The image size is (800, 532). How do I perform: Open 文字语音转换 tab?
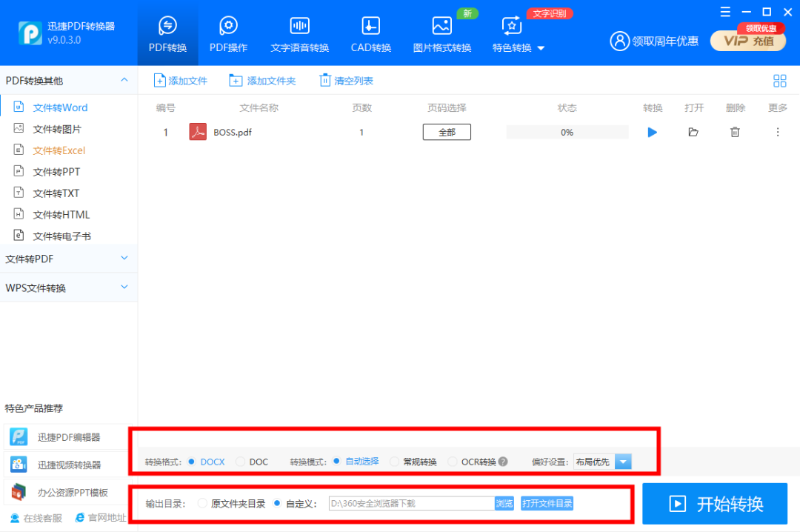tap(299, 33)
